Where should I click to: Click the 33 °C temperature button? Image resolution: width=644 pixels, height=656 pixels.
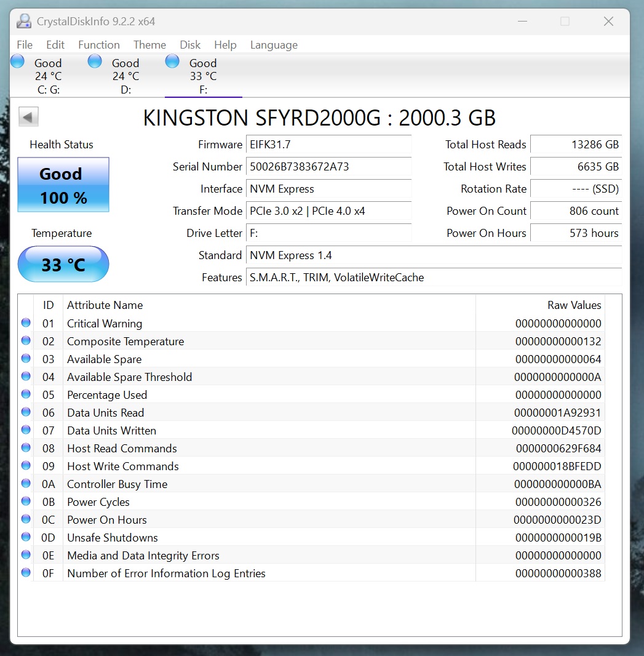(x=63, y=264)
